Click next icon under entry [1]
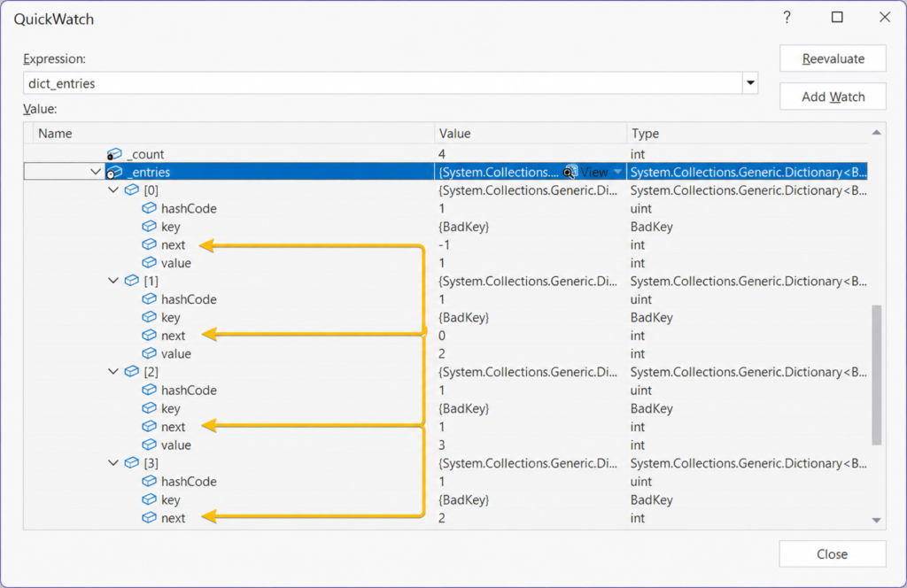This screenshot has width=907, height=588. tap(149, 336)
